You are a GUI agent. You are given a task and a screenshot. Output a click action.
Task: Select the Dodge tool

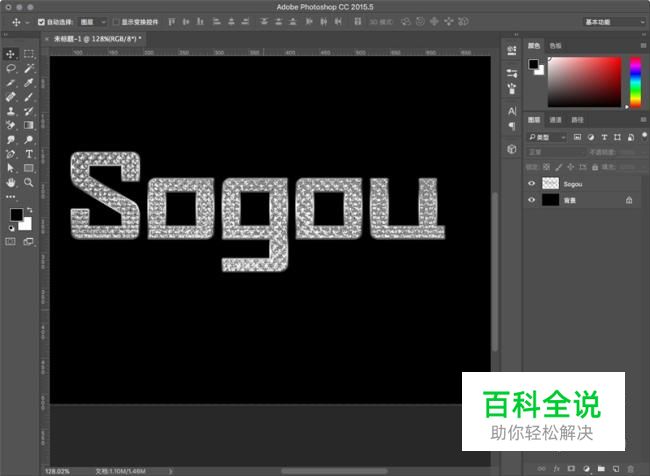[x=29, y=139]
